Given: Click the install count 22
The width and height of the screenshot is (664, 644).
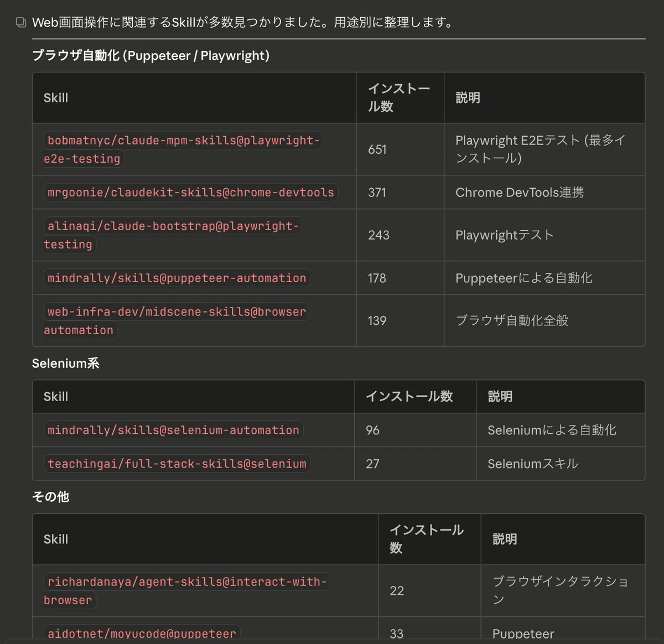Looking at the screenshot, I should tap(397, 591).
